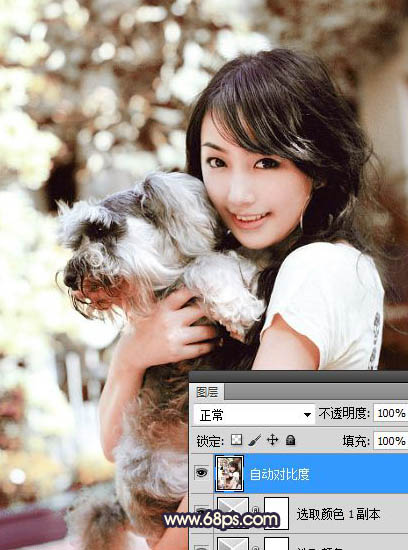Click the 填充 scrubby label

pyautogui.click(x=356, y=441)
